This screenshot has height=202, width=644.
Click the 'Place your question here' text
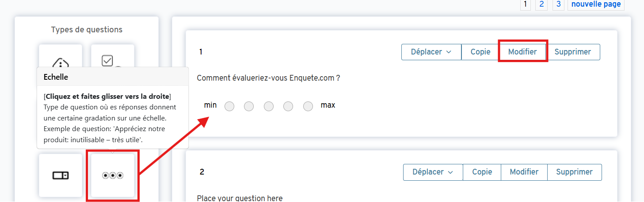[x=240, y=198]
